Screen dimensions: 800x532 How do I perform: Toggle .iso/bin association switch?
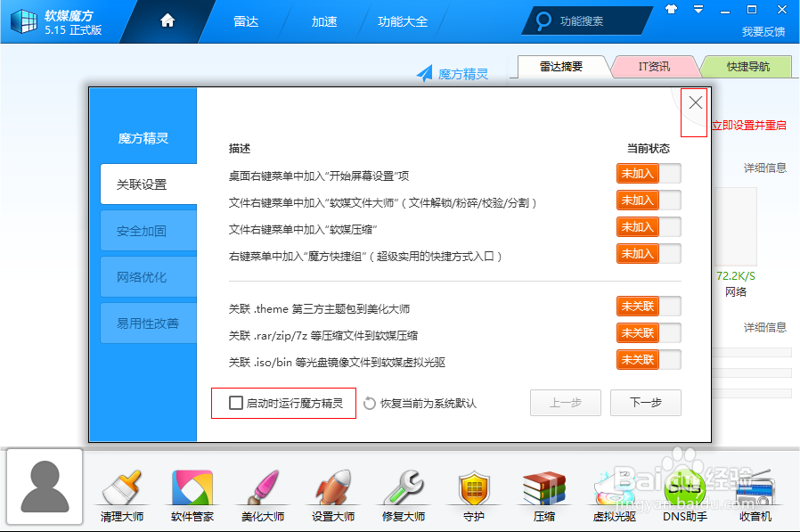(x=649, y=359)
